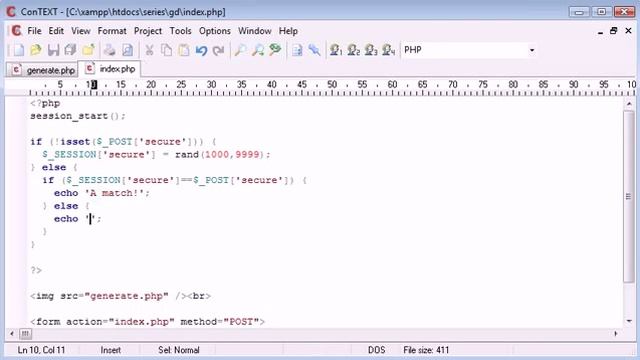Click the horizontal scrollbar left arrow
Image resolution: width=640 pixels, height=360 pixels.
tap(11, 334)
